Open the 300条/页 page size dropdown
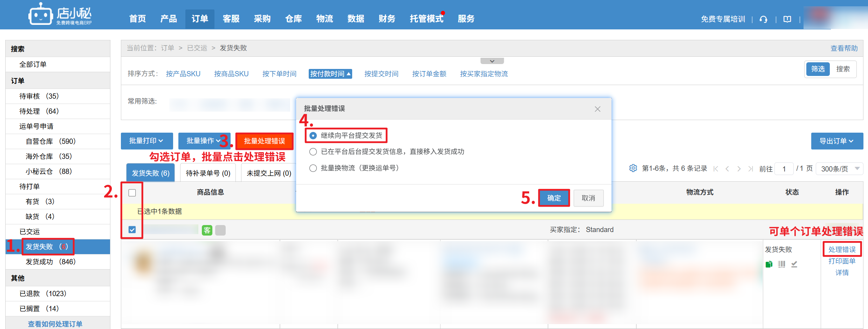The image size is (868, 329). (839, 169)
